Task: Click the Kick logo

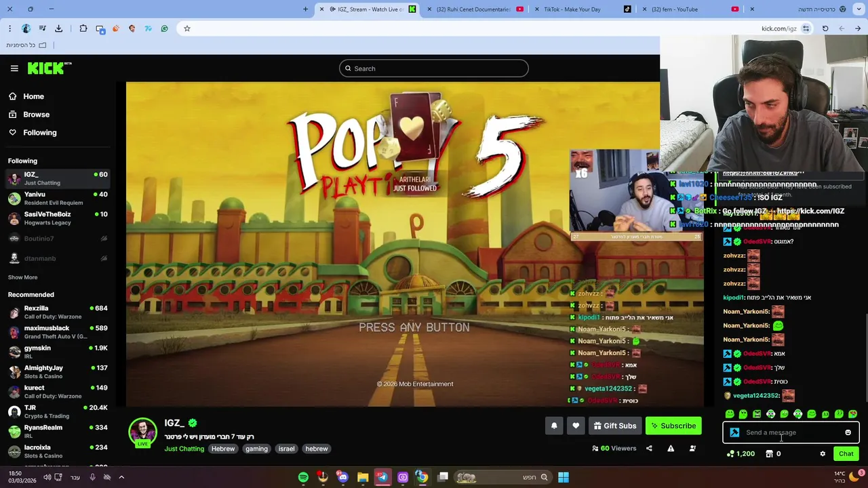Action: pyautogui.click(x=50, y=68)
